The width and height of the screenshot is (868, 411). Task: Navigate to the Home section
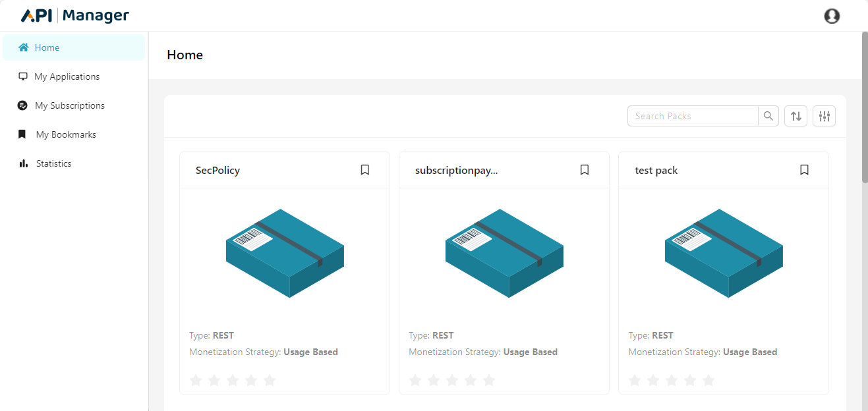(45, 47)
